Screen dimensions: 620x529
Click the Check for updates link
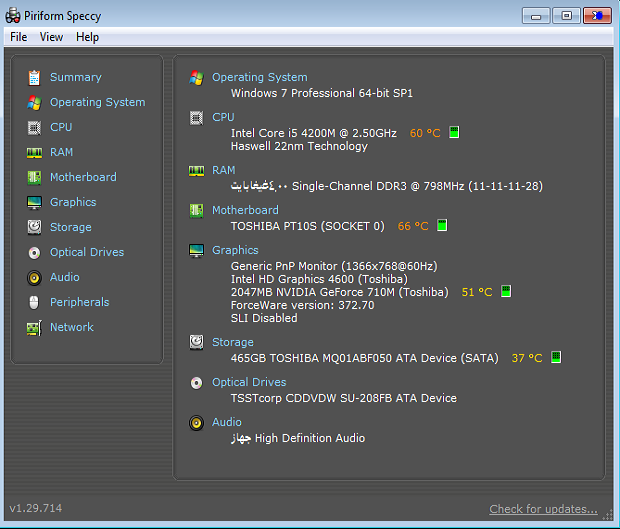[543, 509]
